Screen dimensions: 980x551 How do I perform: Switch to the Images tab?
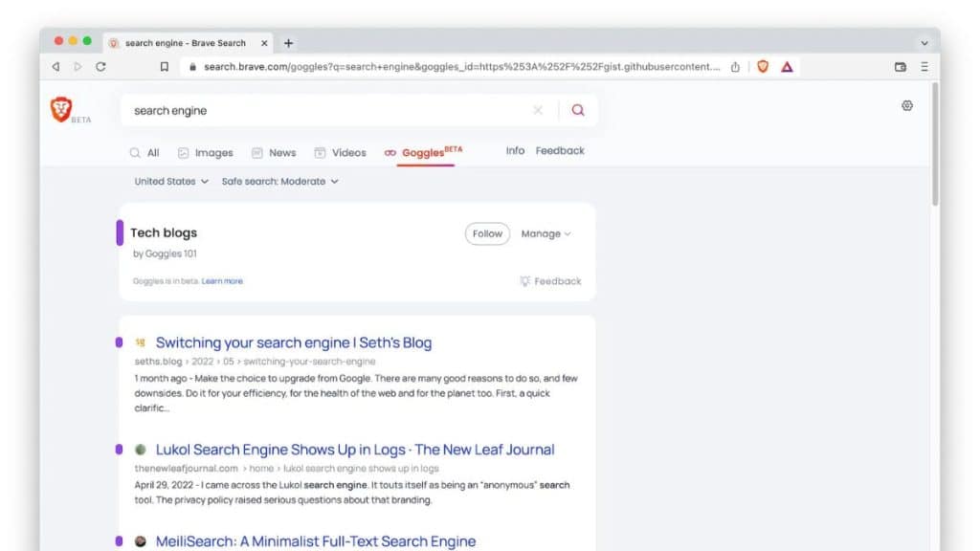(x=206, y=153)
